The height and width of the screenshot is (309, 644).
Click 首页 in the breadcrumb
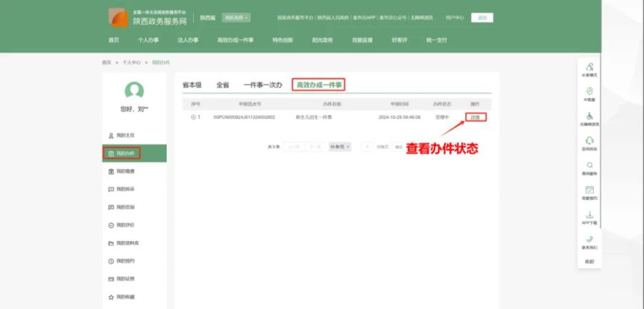coord(107,63)
